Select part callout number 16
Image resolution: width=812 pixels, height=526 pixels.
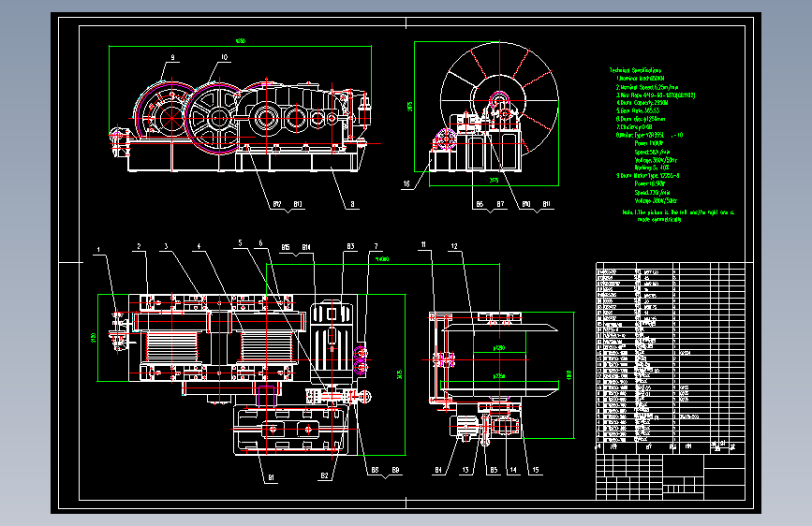[406, 183]
